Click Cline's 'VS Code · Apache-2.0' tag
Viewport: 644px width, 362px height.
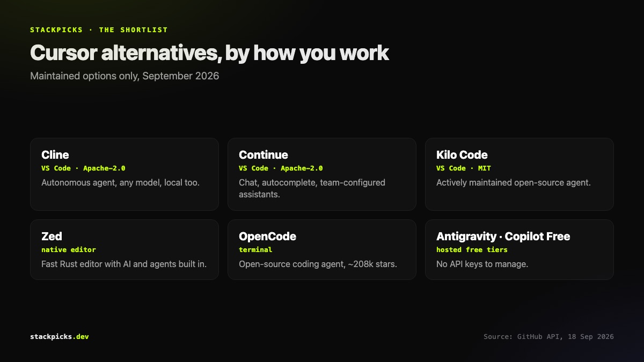tap(83, 168)
